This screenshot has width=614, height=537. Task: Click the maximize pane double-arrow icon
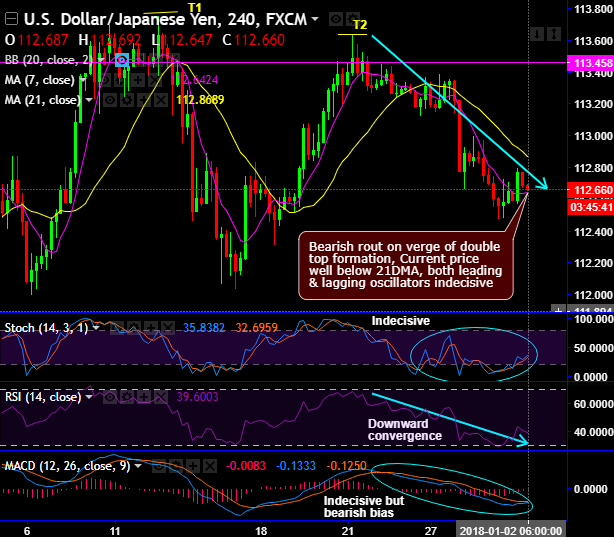click(x=554, y=34)
